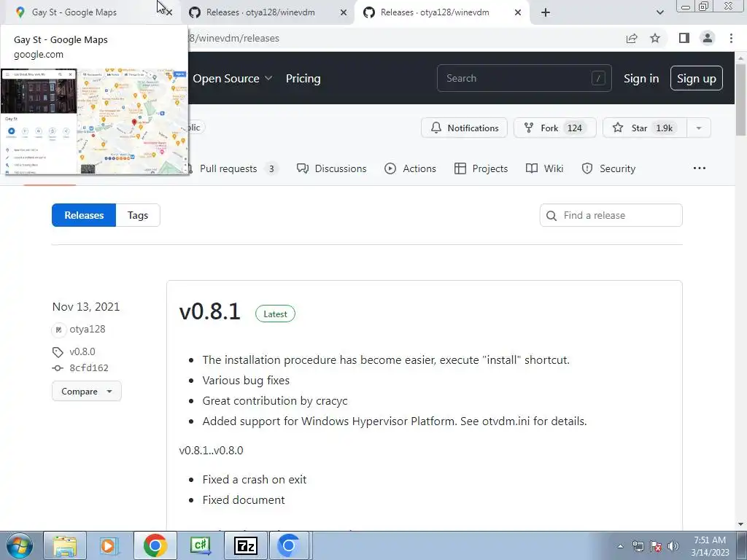This screenshot has width=747, height=560.
Task: Click the Sign up button
Action: click(697, 78)
